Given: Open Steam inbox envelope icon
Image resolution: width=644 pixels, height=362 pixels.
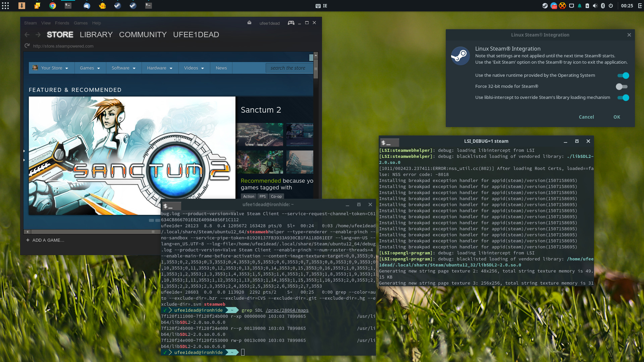Looking at the screenshot, I should click(x=249, y=23).
